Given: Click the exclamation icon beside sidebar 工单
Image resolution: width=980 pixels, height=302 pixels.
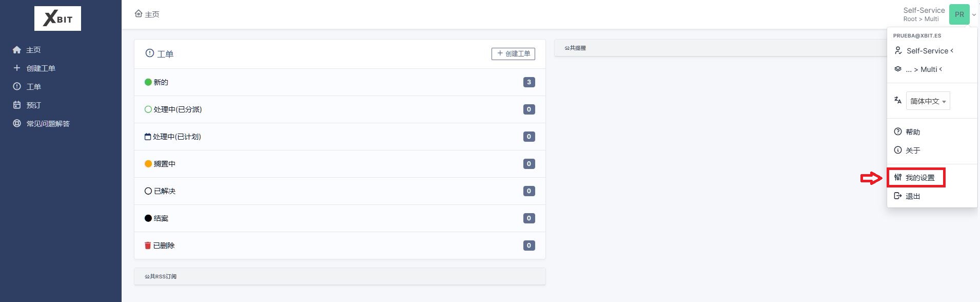Looking at the screenshot, I should (17, 86).
